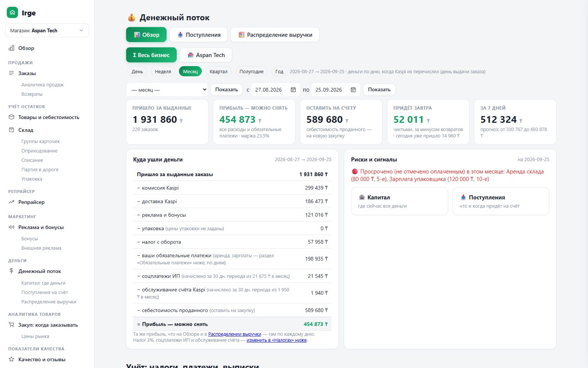This screenshot has height=368, width=588.
Task: Switch to the Поступления tab
Action: point(199,35)
